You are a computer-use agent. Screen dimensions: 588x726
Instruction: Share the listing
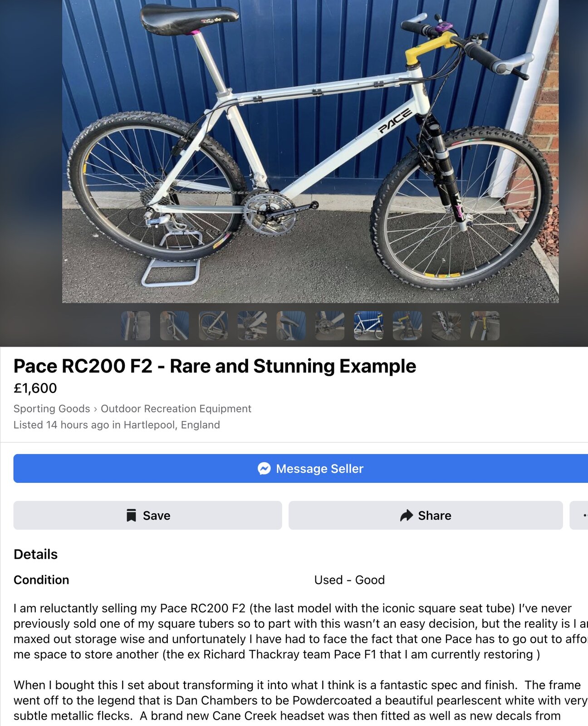[426, 515]
